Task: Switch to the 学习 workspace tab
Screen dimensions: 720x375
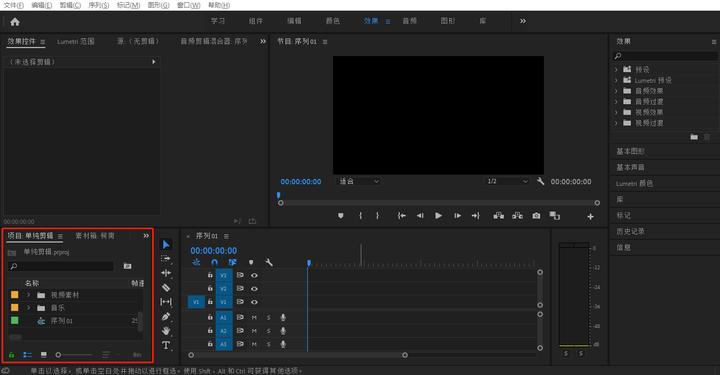Action: click(218, 21)
